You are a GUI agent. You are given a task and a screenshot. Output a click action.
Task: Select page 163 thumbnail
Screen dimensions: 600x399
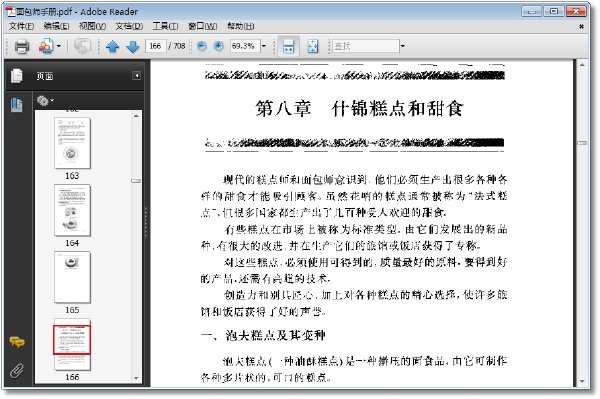72,143
